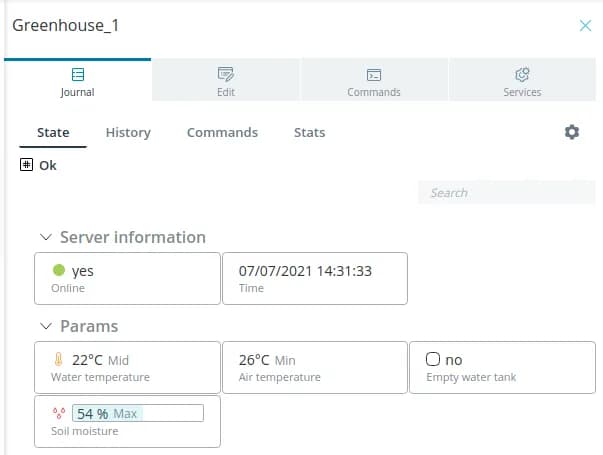Switch to the History sub-tab
The image size is (603, 455).
point(128,132)
